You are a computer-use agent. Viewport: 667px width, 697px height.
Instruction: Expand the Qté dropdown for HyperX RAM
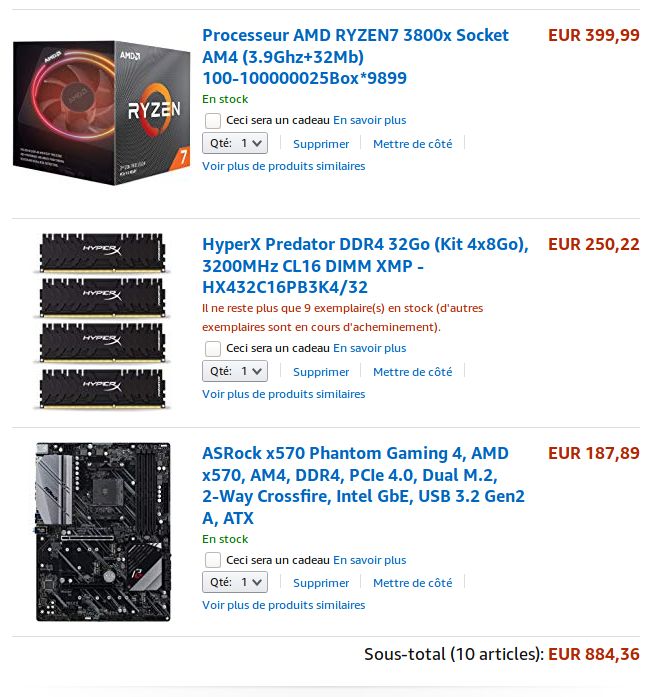point(235,372)
